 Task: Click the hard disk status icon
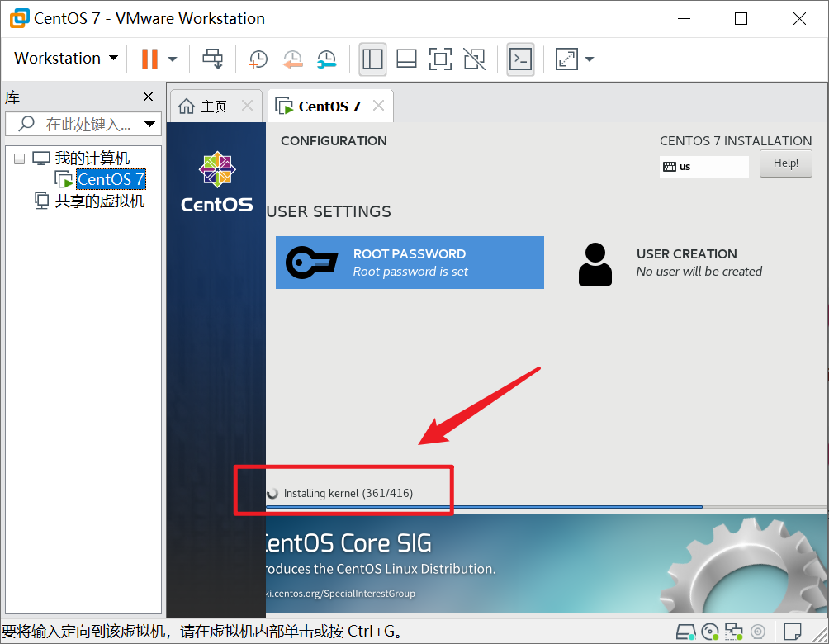[685, 632]
